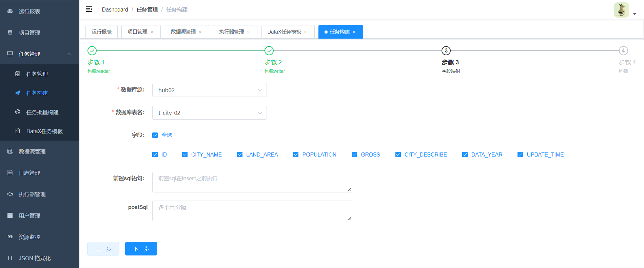Click the 前置sql语句 text area
Screen dimensions: 644x268
(x=252, y=182)
